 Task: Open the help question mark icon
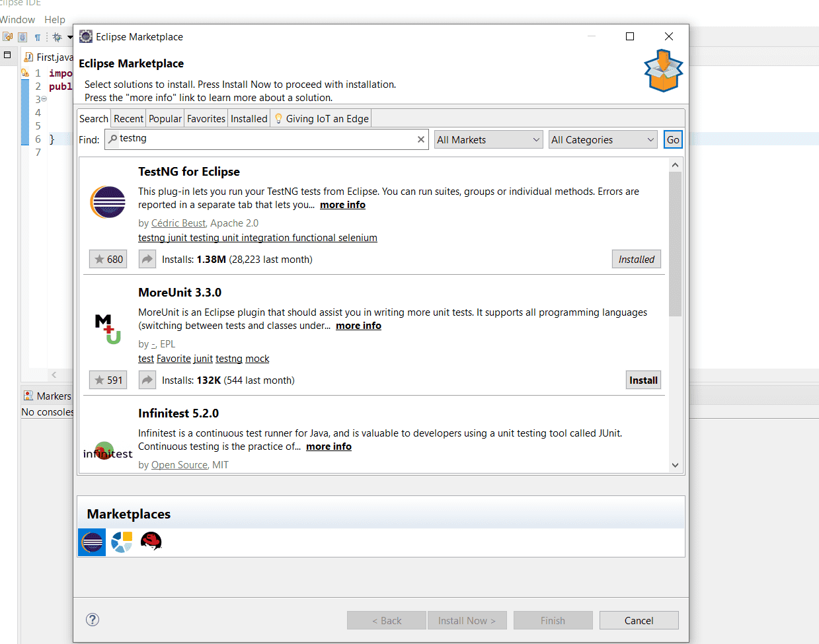[x=93, y=620]
